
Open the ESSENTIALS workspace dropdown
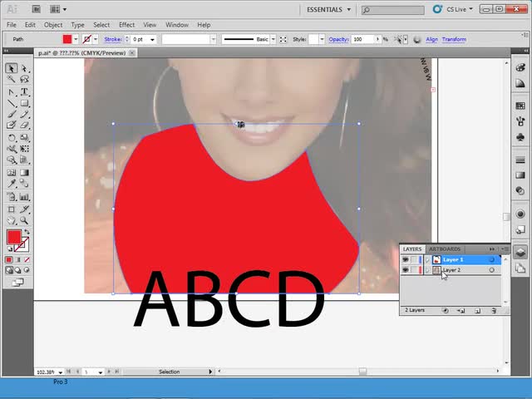[328, 10]
